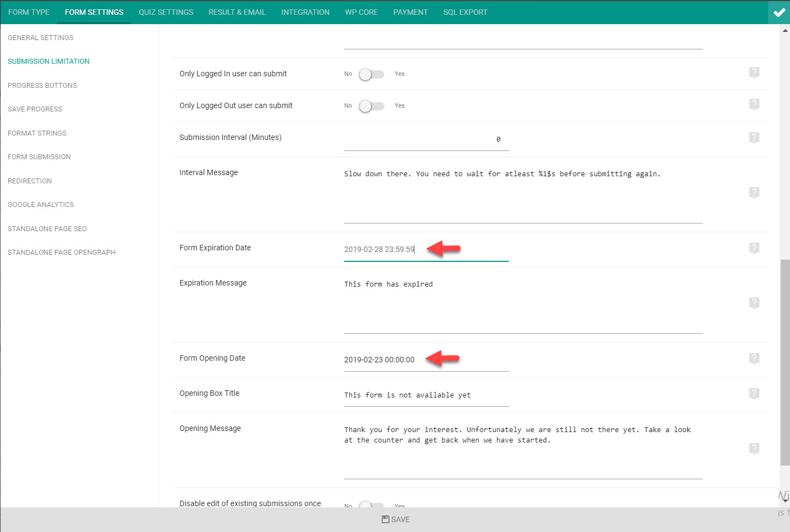The image size is (790, 532).
Task: Open help icon for Submission Interval row
Action: [754, 138]
